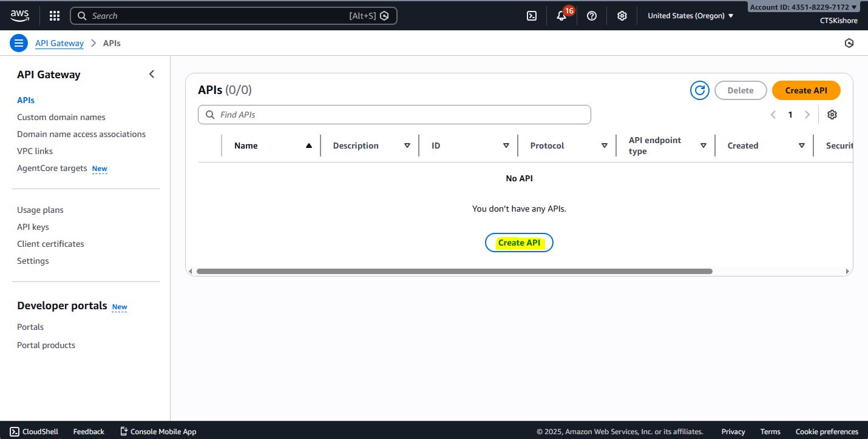Open Custom domain names in sidebar
Image resolution: width=868 pixels, height=439 pixels.
coord(61,117)
